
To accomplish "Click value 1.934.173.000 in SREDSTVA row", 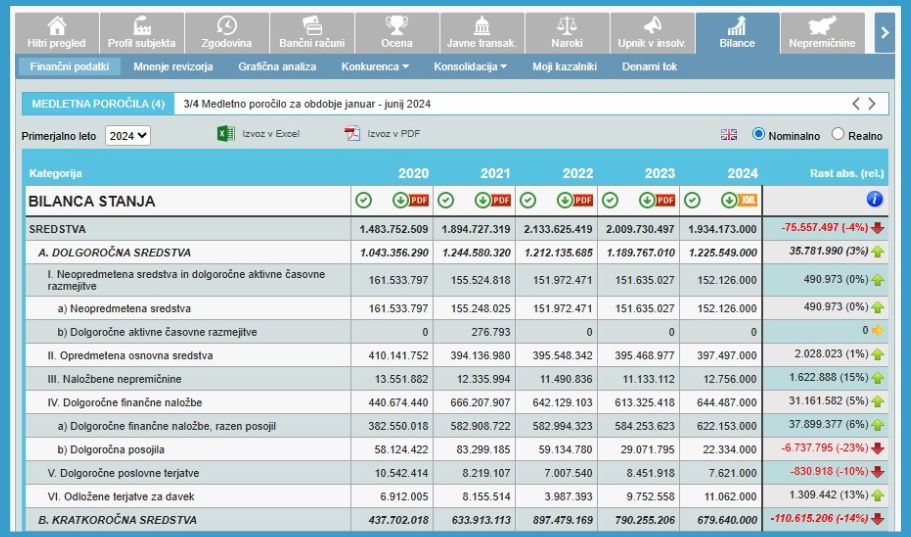I will (x=722, y=229).
